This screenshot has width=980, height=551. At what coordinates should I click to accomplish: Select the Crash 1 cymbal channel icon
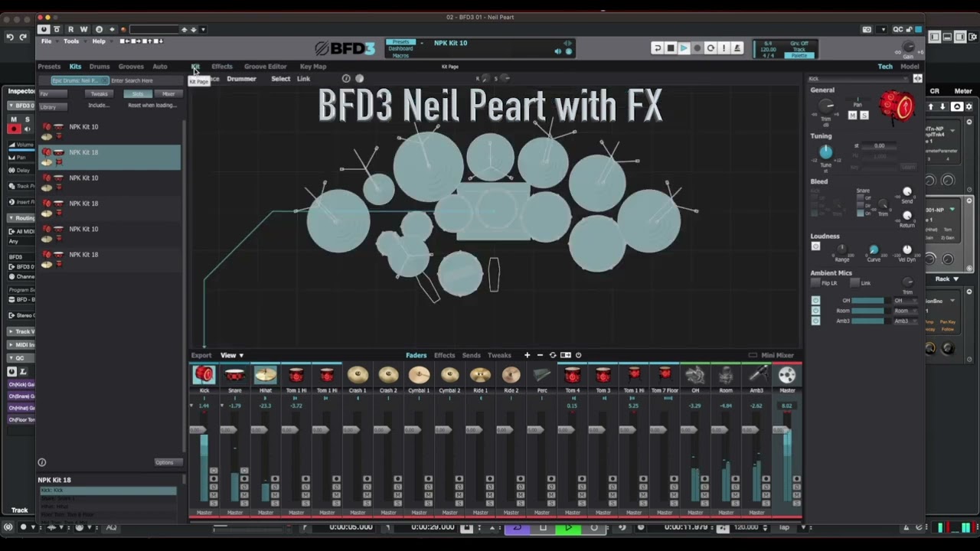click(358, 375)
